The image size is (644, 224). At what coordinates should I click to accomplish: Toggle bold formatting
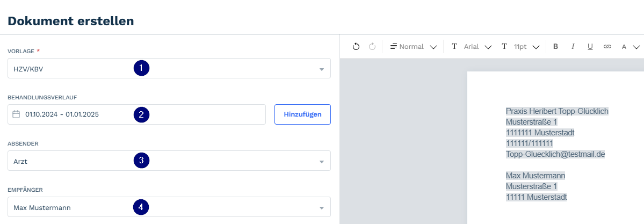[555, 46]
